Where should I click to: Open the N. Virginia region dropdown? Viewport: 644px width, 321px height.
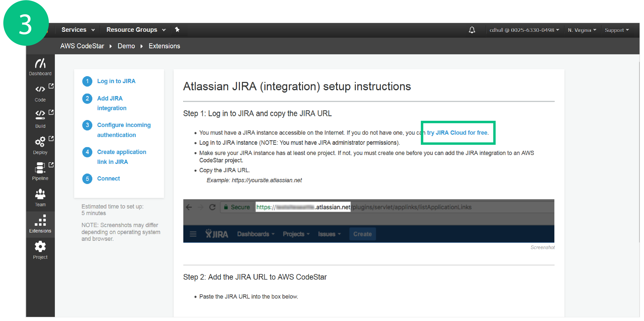tap(582, 30)
